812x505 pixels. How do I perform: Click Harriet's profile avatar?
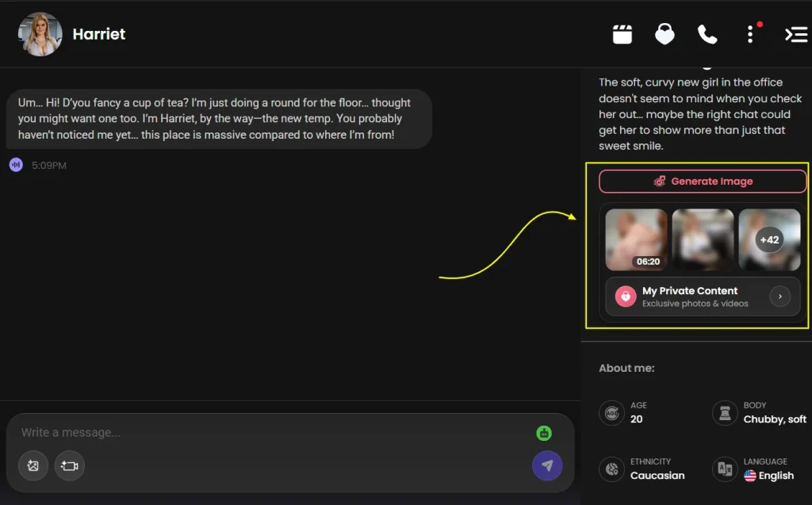coord(40,34)
